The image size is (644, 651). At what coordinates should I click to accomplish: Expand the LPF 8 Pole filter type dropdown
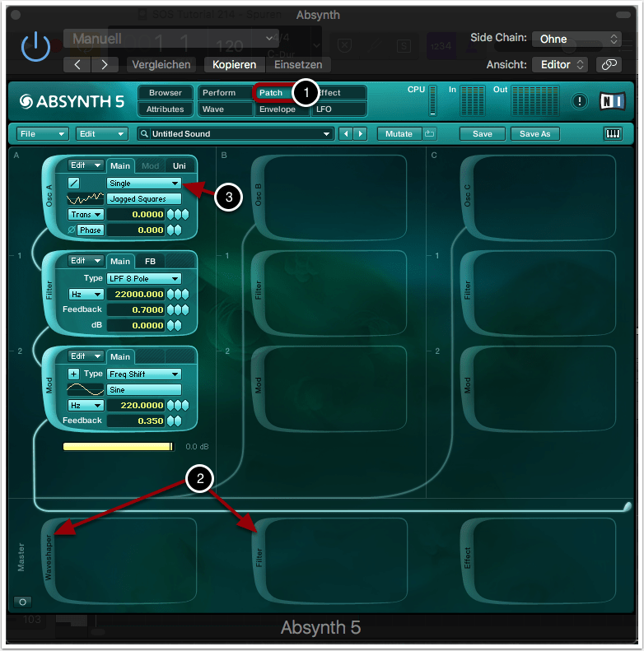coord(144,278)
